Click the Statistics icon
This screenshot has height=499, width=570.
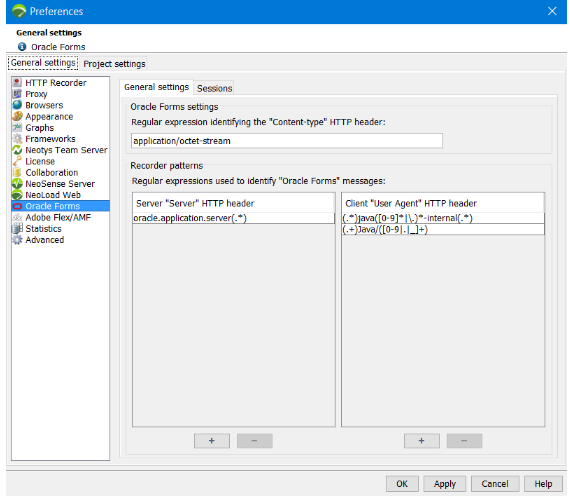point(17,229)
